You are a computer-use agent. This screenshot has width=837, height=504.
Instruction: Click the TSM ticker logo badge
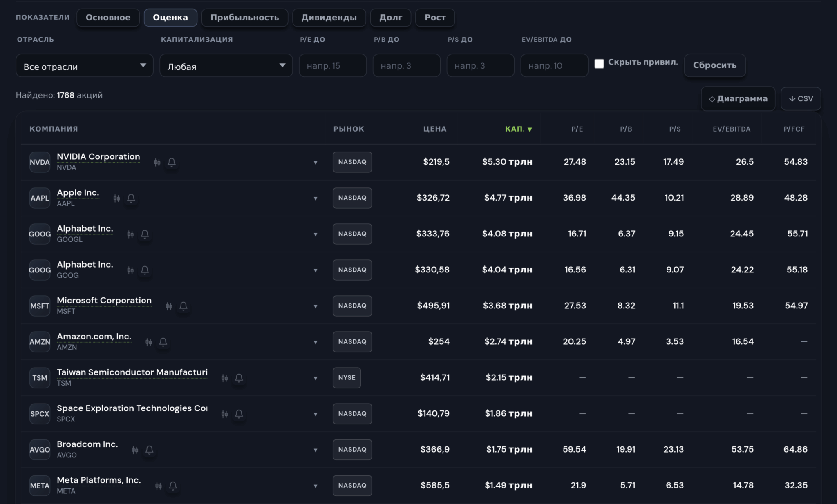coord(40,378)
